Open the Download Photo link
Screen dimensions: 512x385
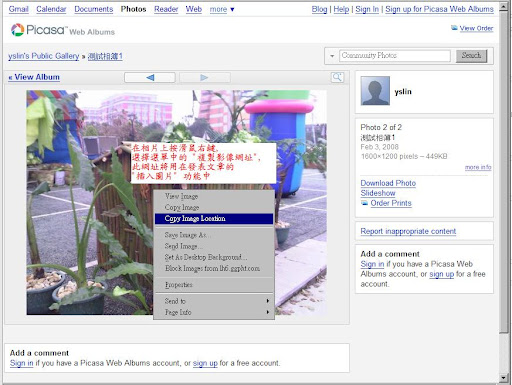pos(388,183)
